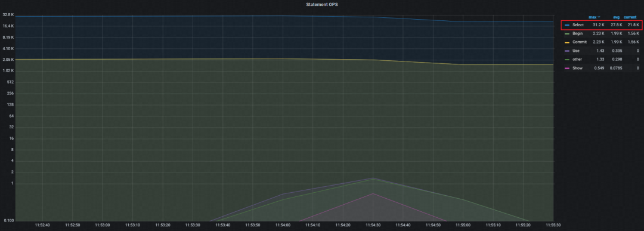
Task: Click the other avg value 0.298
Action: point(617,59)
